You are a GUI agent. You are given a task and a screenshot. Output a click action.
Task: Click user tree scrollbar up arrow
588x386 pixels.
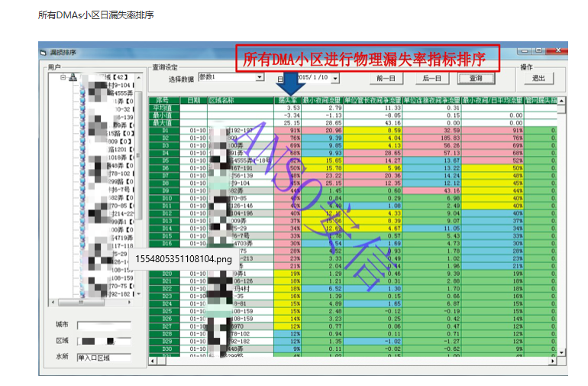pos(139,78)
